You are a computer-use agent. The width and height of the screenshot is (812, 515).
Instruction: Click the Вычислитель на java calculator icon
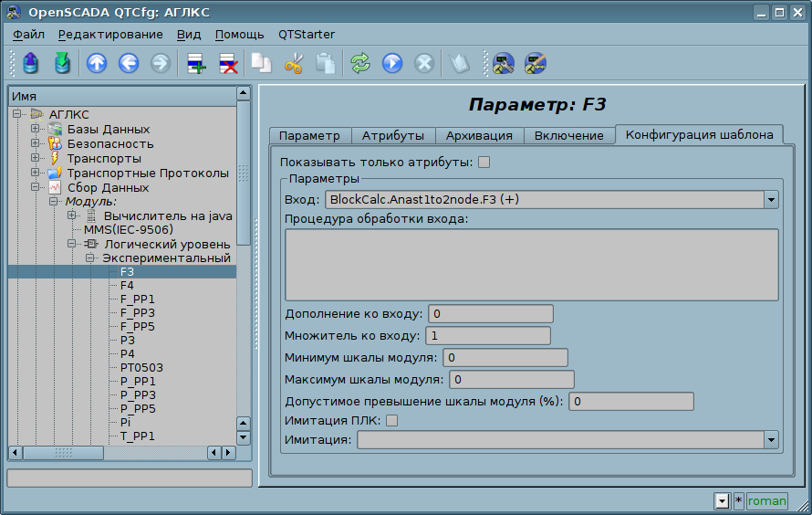[91, 215]
